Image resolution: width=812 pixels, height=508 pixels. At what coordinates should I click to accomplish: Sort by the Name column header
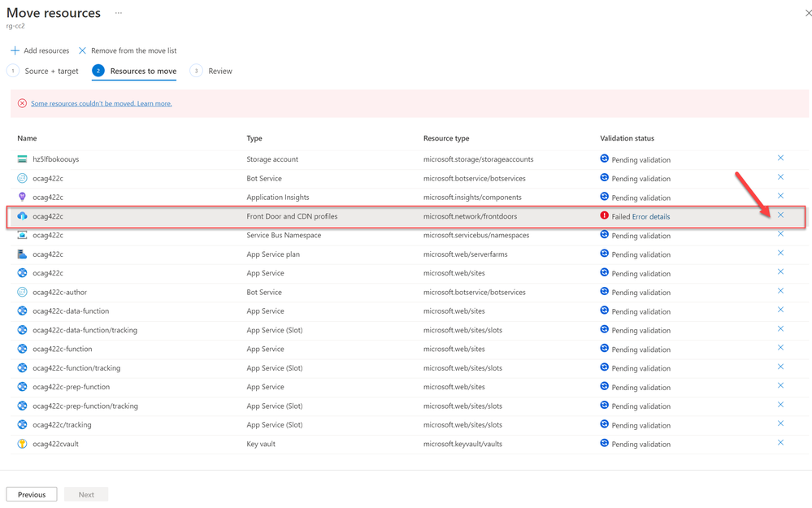[27, 138]
